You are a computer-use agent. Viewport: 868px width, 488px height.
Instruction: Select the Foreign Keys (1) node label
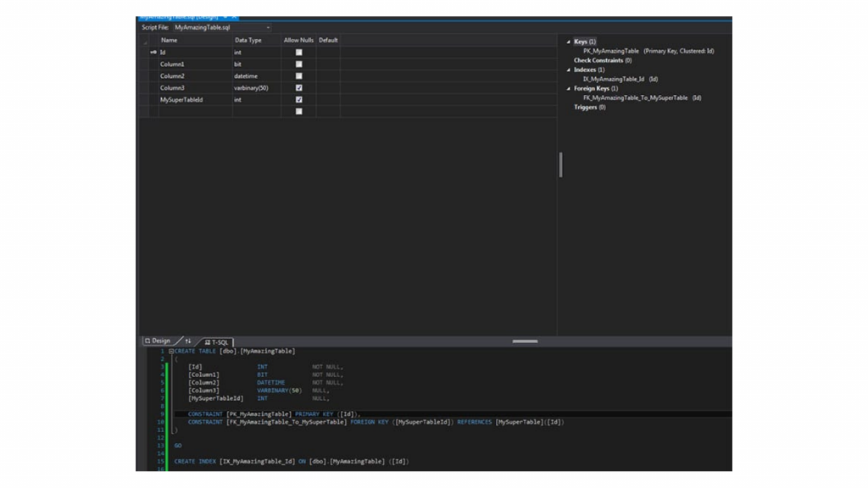pyautogui.click(x=596, y=88)
